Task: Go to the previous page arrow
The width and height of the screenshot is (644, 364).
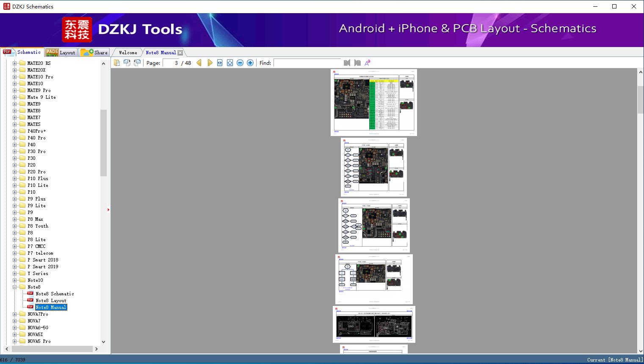Action: (x=199, y=63)
